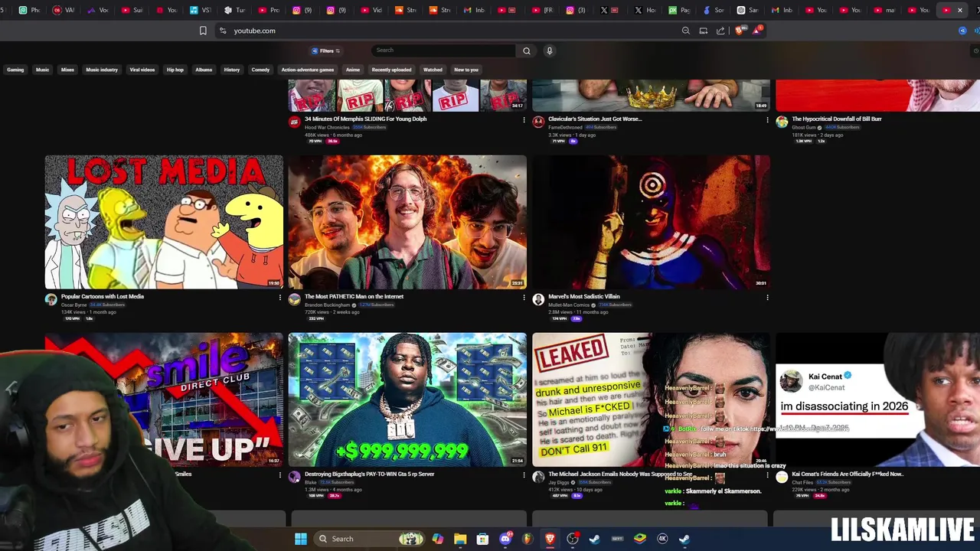980x551 pixels.
Task: Open 'Destroying Bigxthaplug's PAY-TO-WIN' video title
Action: pyautogui.click(x=369, y=474)
